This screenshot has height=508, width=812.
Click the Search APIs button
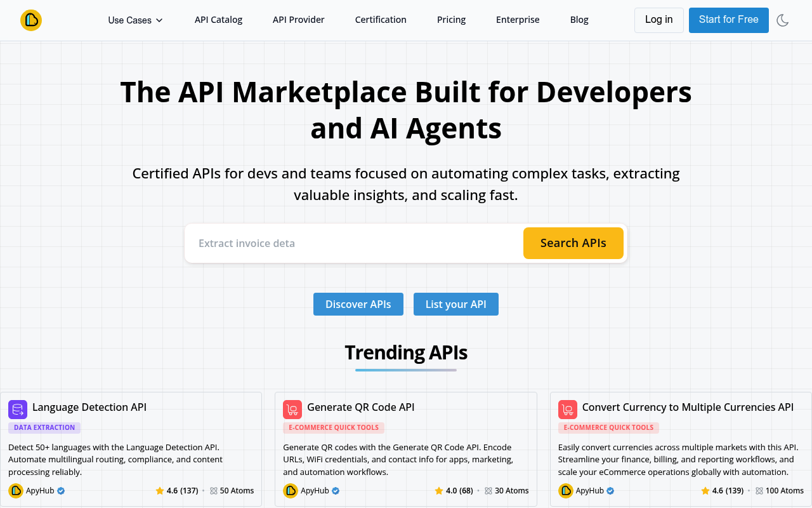(x=573, y=243)
